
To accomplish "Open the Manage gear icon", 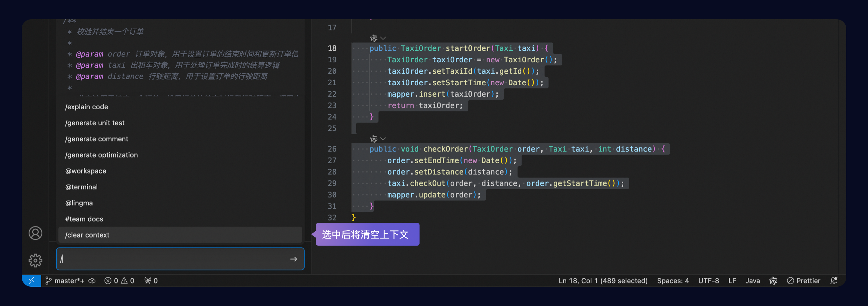I will tap(35, 260).
